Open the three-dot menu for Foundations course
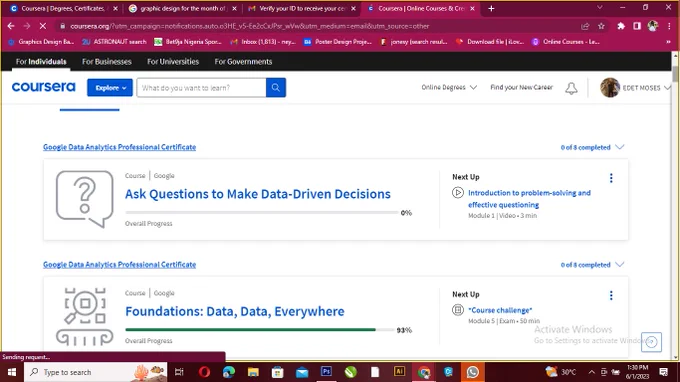 611,296
